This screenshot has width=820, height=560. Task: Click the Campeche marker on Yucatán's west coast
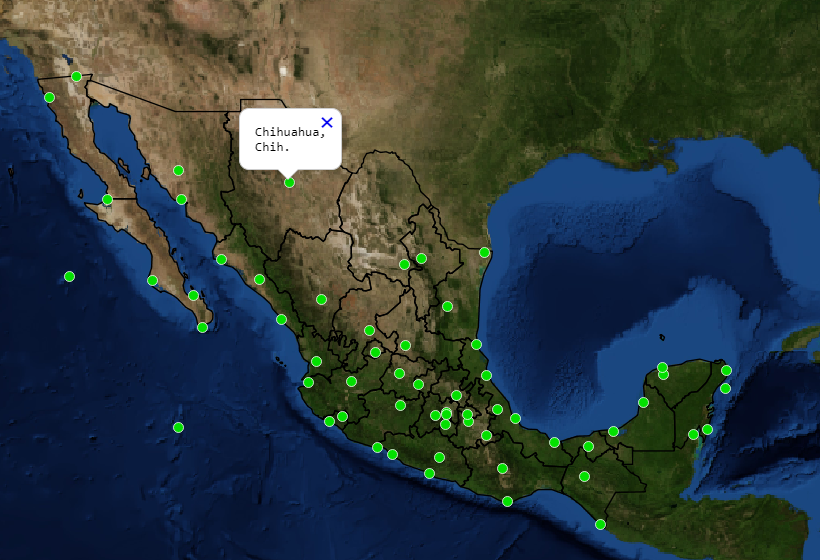[643, 403]
